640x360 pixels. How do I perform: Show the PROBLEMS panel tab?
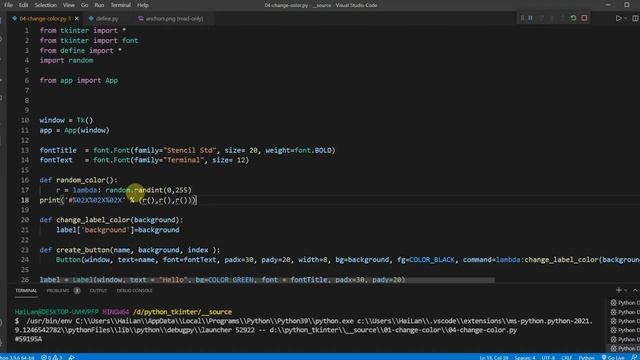tap(58, 291)
